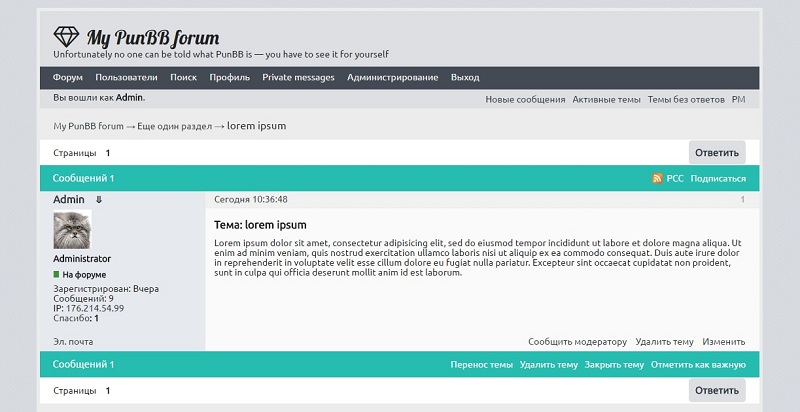Image resolution: width=800 pixels, height=412 pixels.
Task: Click the Спасибо count 1
Action: 96,318
